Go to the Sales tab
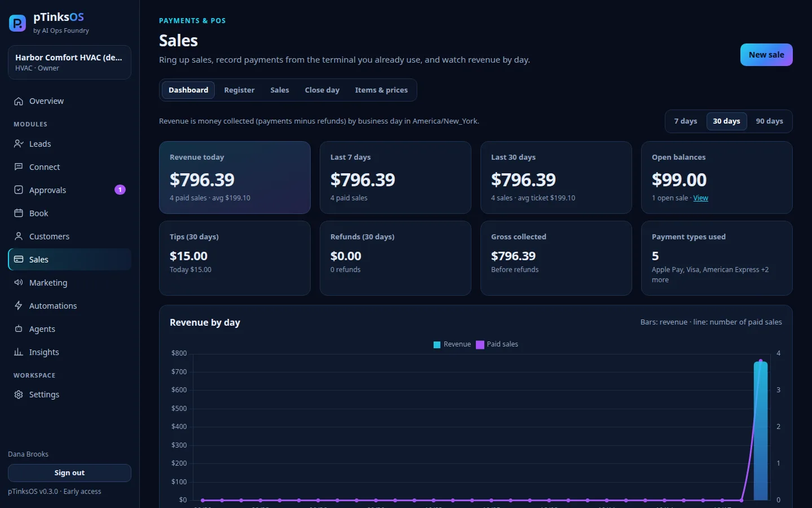This screenshot has height=508, width=812. click(280, 90)
